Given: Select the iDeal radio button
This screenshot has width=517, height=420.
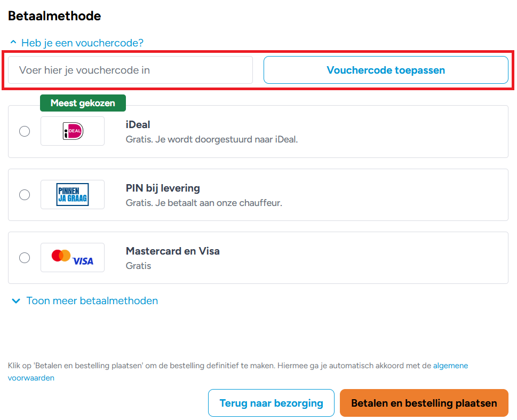Looking at the screenshot, I should pyautogui.click(x=25, y=131).
